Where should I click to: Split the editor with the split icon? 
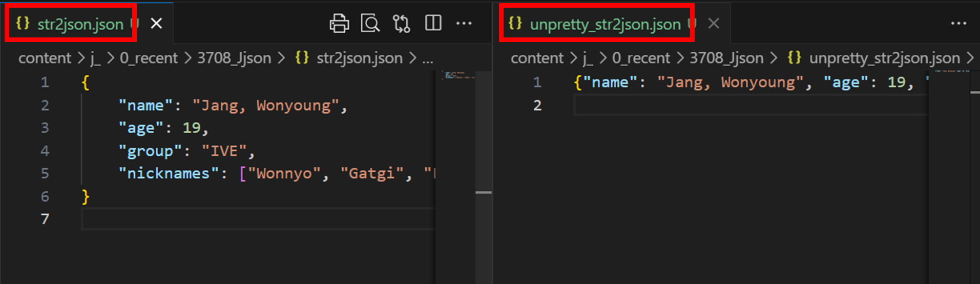point(433,24)
